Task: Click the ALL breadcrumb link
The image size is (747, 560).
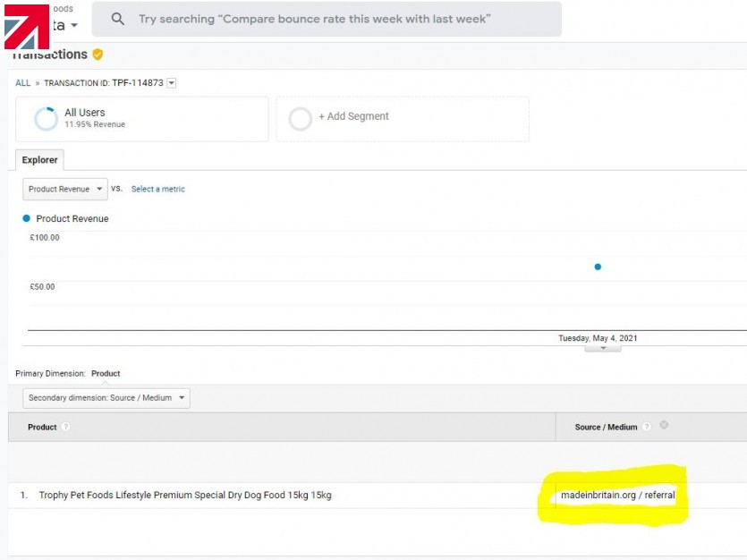Action: (x=22, y=83)
